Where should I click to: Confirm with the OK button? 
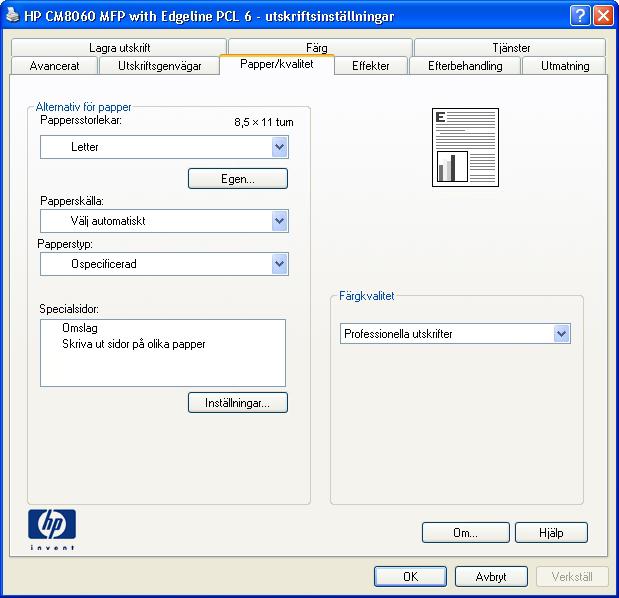410,577
